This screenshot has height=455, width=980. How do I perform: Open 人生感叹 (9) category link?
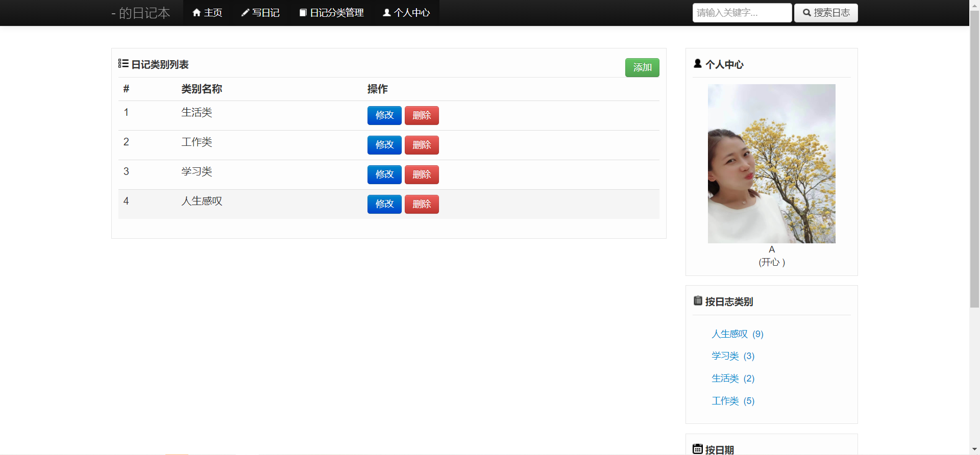coord(737,334)
